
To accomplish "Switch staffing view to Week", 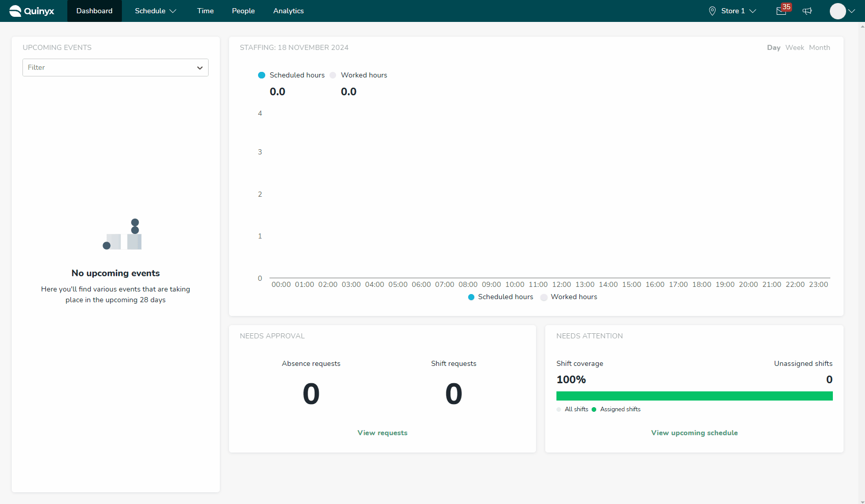I will click(x=795, y=47).
